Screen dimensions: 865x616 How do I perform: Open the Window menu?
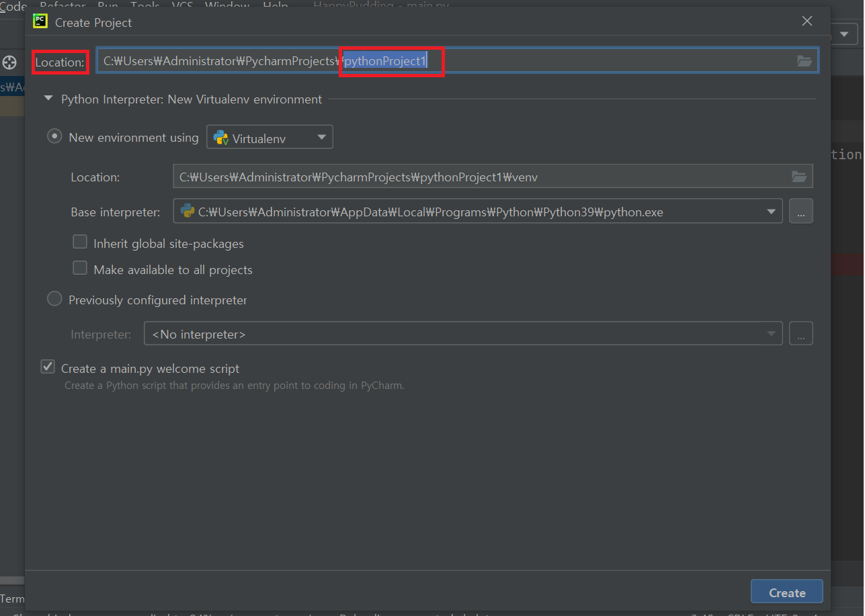227,5
